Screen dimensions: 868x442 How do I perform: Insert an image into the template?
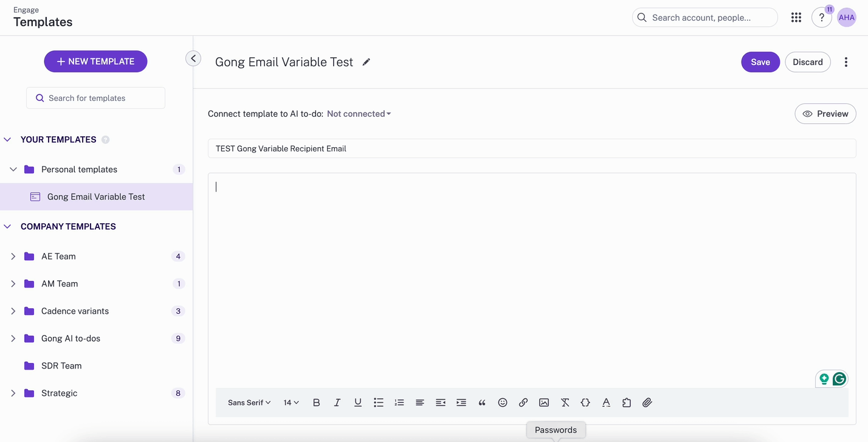(x=544, y=402)
